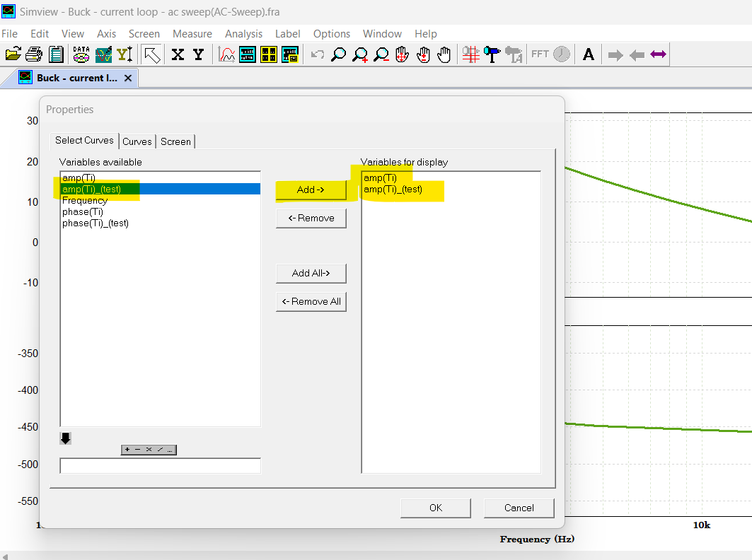Click the Y-axis range icon with arrows
752x560 pixels.
[125, 54]
